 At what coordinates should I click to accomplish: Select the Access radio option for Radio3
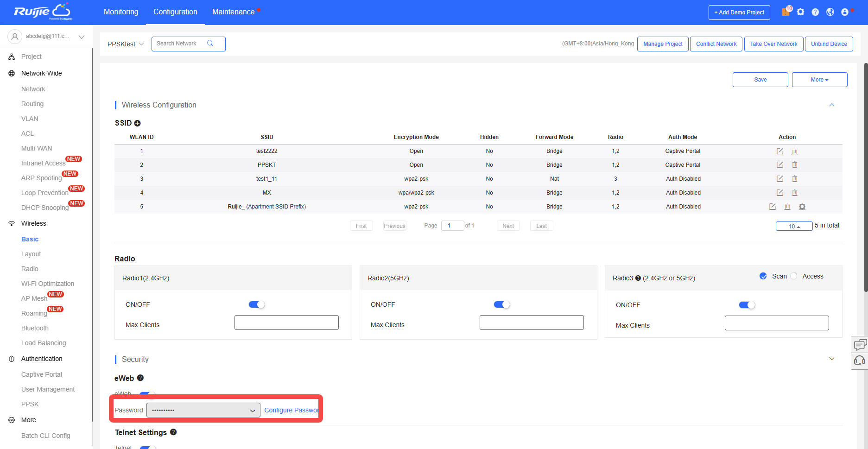[x=794, y=276]
